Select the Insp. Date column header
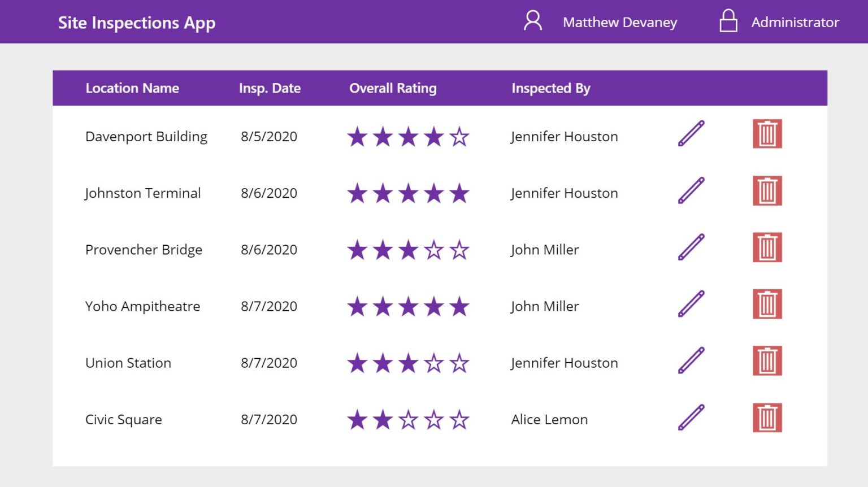The width and height of the screenshot is (868, 487). (270, 88)
